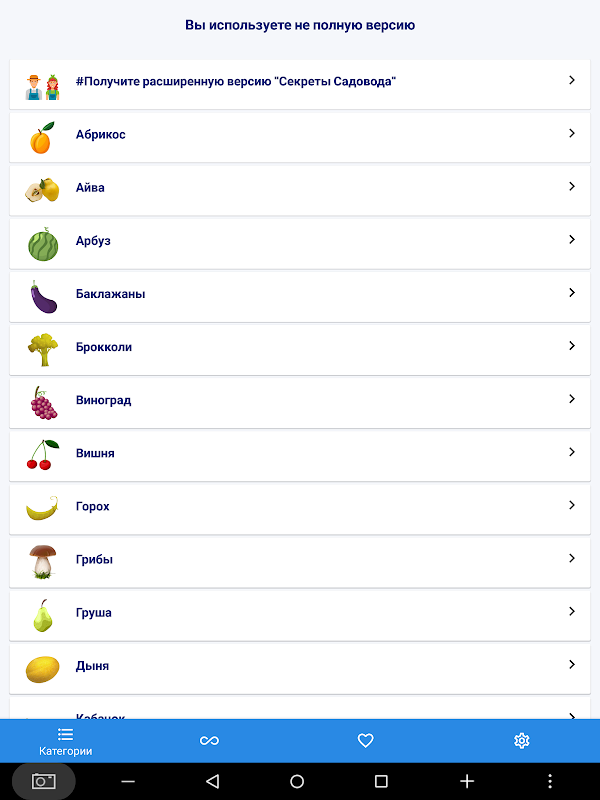
Task: Open the Дыня list item
Action: [300, 668]
